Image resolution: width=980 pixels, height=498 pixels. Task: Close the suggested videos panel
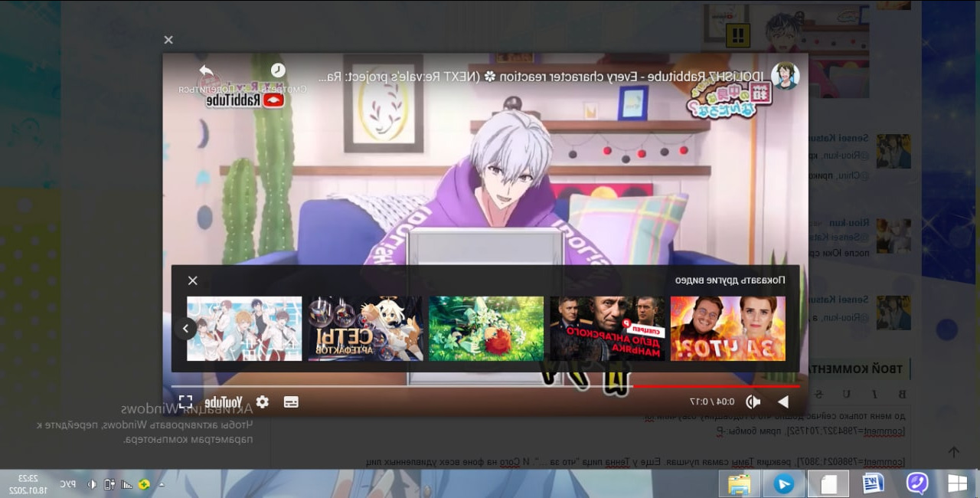[193, 280]
